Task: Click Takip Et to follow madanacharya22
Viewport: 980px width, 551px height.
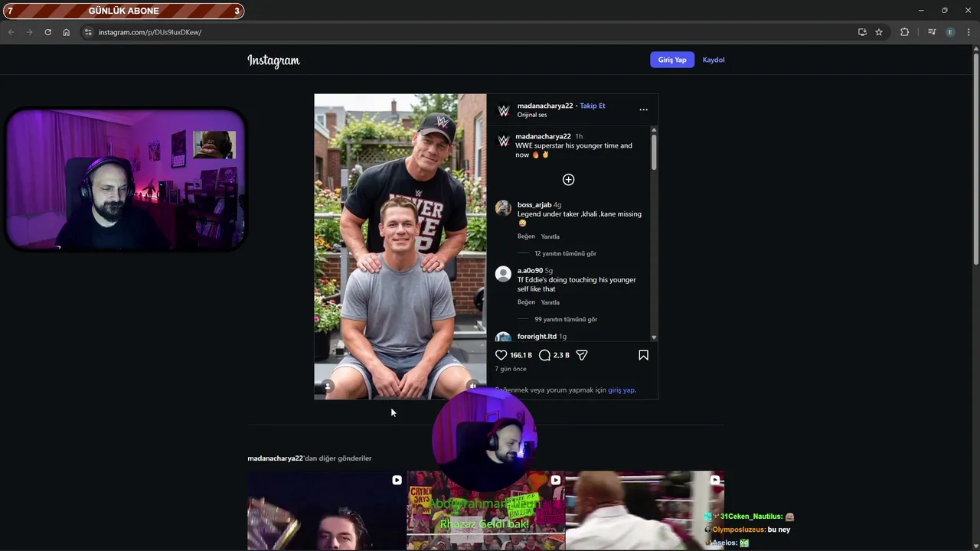Action: click(593, 106)
